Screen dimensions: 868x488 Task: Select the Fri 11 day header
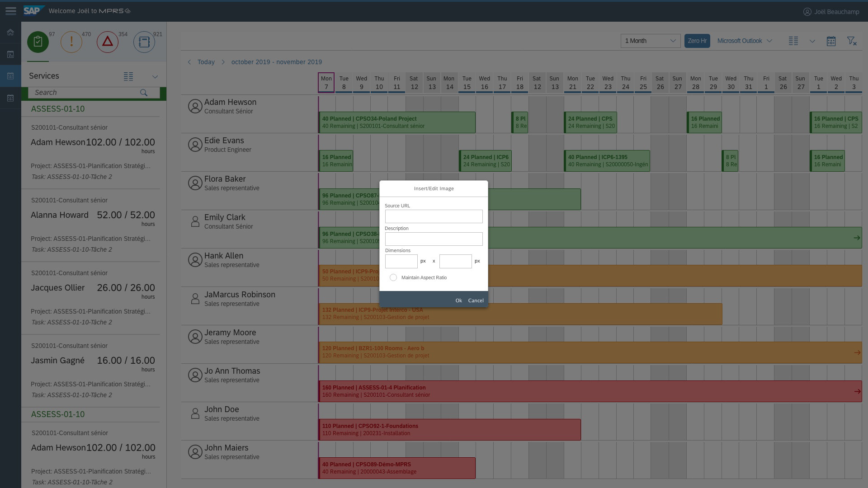(396, 83)
